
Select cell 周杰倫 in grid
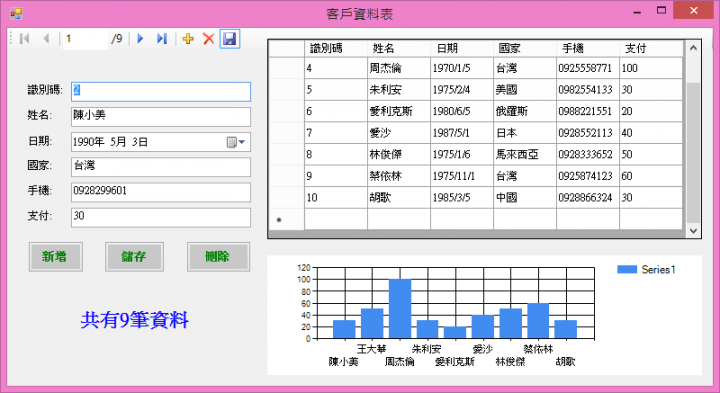[x=399, y=68]
